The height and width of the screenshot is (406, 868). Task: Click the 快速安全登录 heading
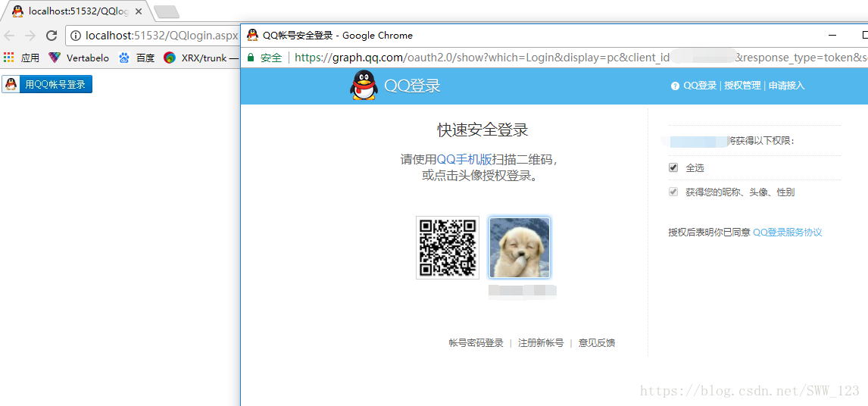(482, 130)
